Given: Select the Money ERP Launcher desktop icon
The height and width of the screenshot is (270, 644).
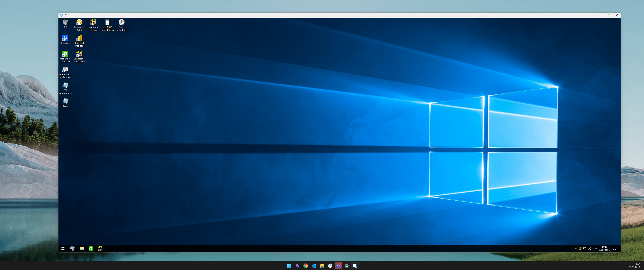Looking at the screenshot, I should [x=65, y=57].
